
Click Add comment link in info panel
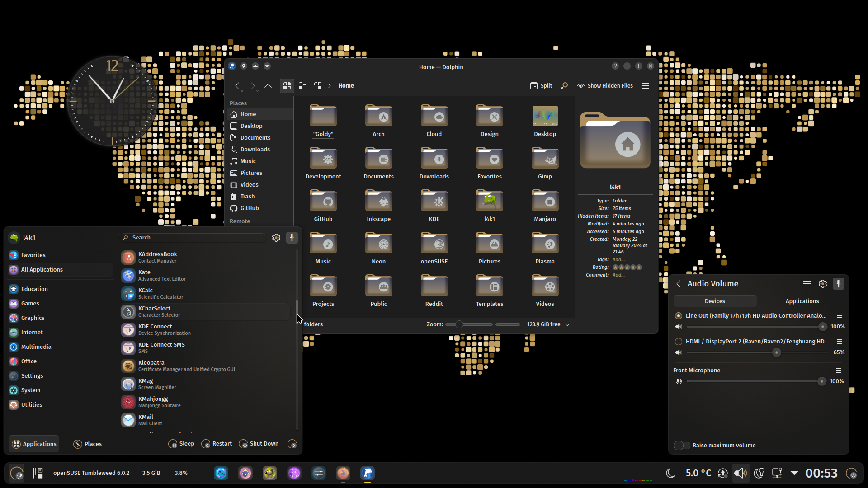tap(618, 275)
